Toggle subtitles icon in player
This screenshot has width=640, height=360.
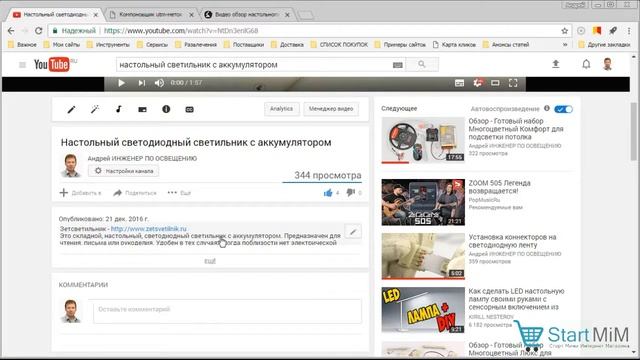point(459,83)
